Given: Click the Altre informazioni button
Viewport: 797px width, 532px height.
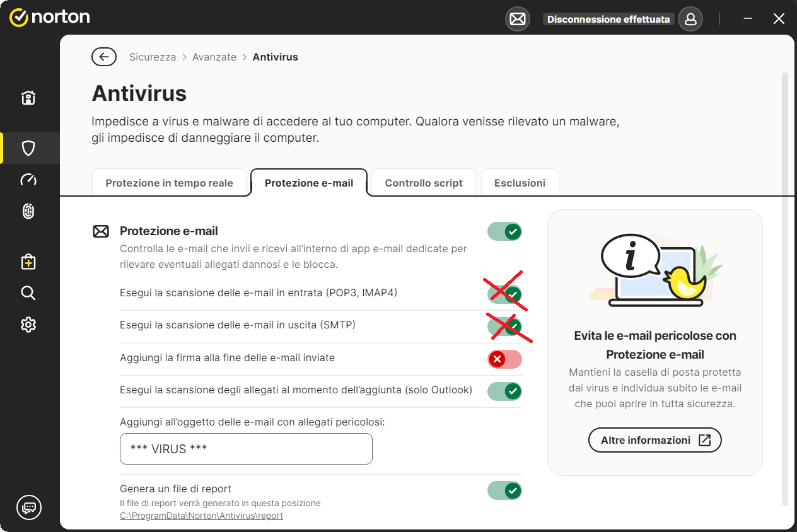Looking at the screenshot, I should 654,440.
